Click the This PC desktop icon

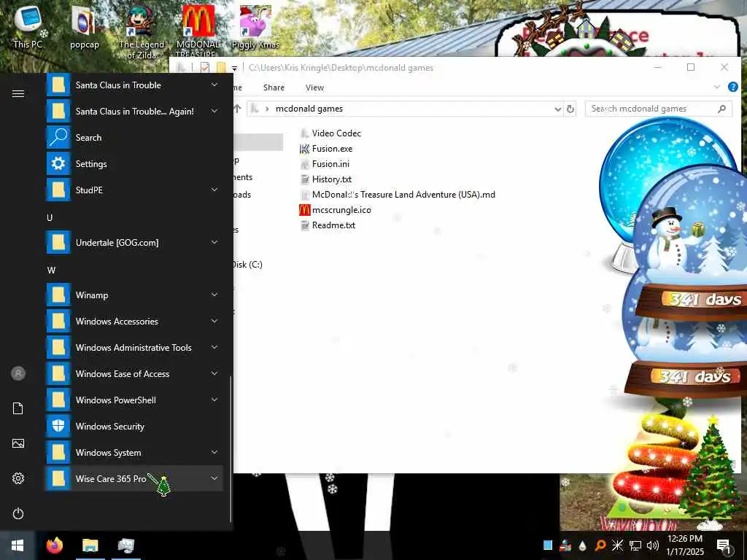[x=28, y=28]
